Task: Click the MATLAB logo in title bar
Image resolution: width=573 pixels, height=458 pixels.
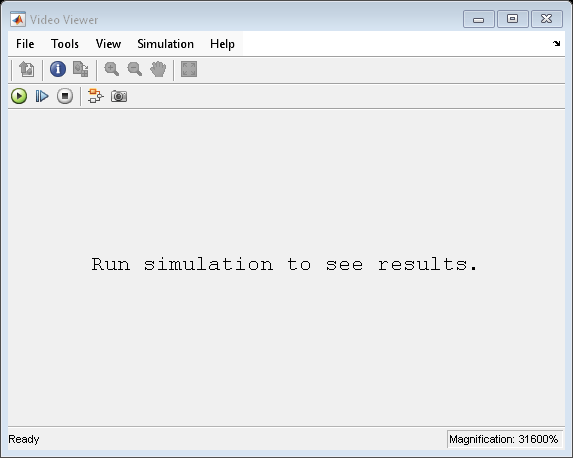Action: (x=18, y=19)
